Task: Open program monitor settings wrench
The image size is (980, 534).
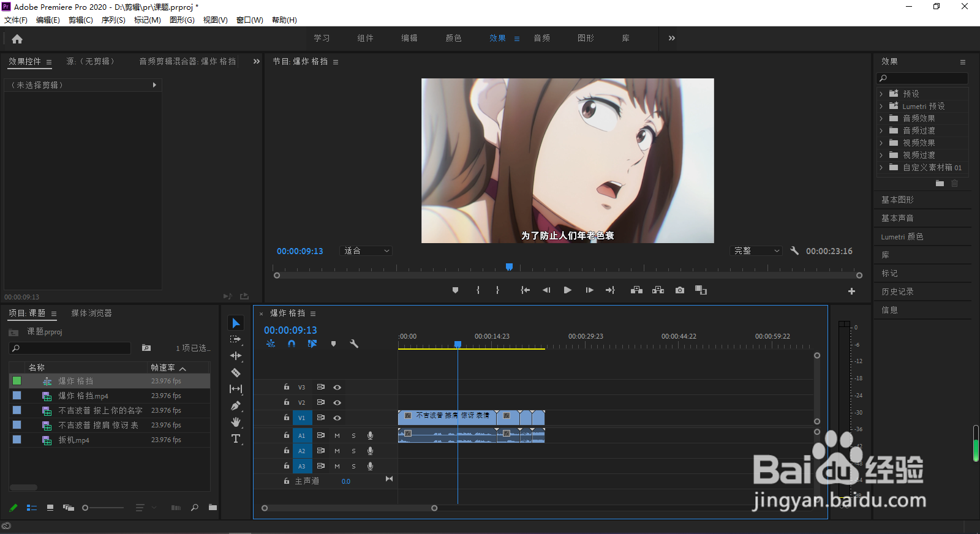Action: click(x=794, y=250)
